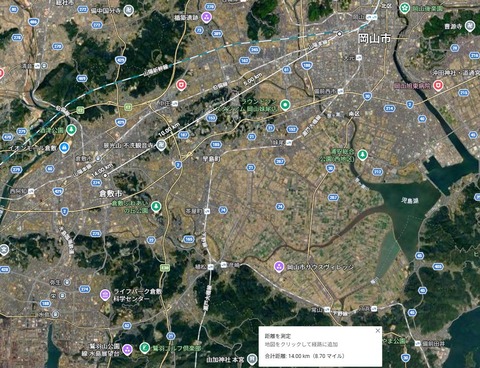Click the 茶屋町 JR station icon
This screenshot has height=368, width=480.
click(207, 211)
